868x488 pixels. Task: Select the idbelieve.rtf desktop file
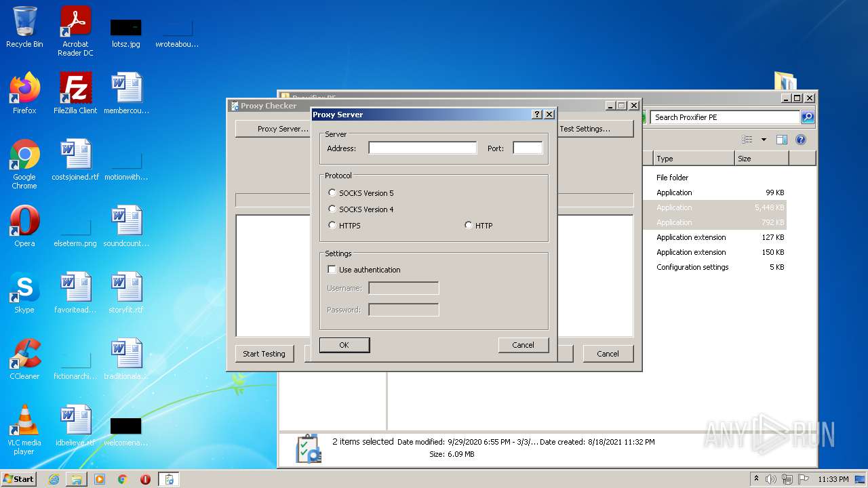click(75, 426)
